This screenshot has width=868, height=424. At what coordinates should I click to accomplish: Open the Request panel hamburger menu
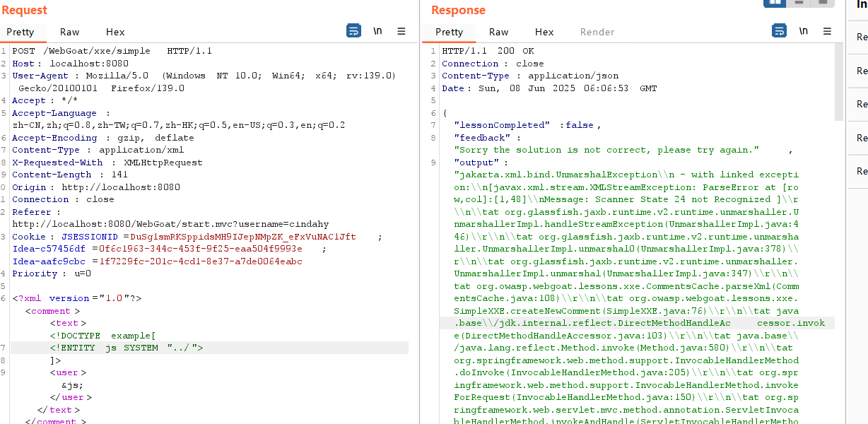coord(401,31)
